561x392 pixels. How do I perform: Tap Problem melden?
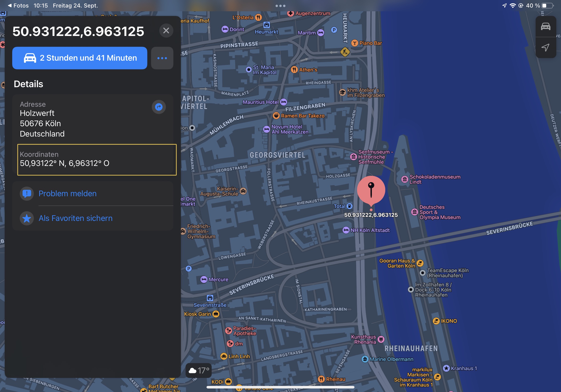tap(67, 194)
